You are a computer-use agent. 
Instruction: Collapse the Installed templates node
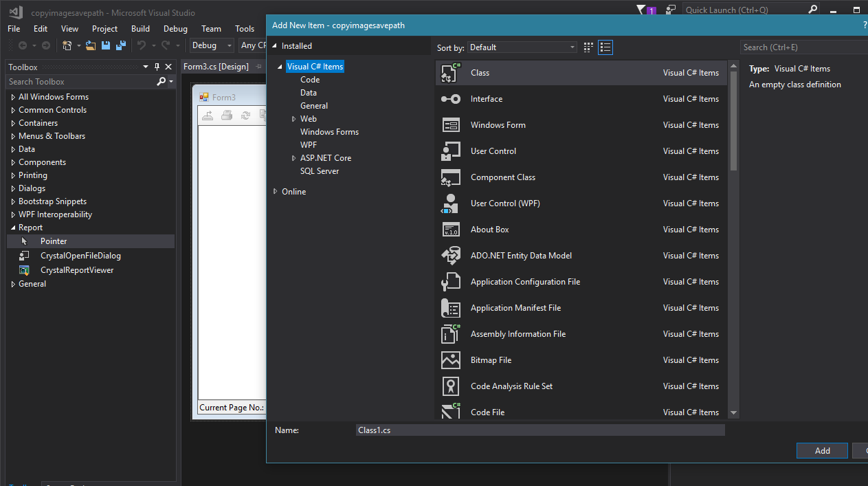coord(275,46)
